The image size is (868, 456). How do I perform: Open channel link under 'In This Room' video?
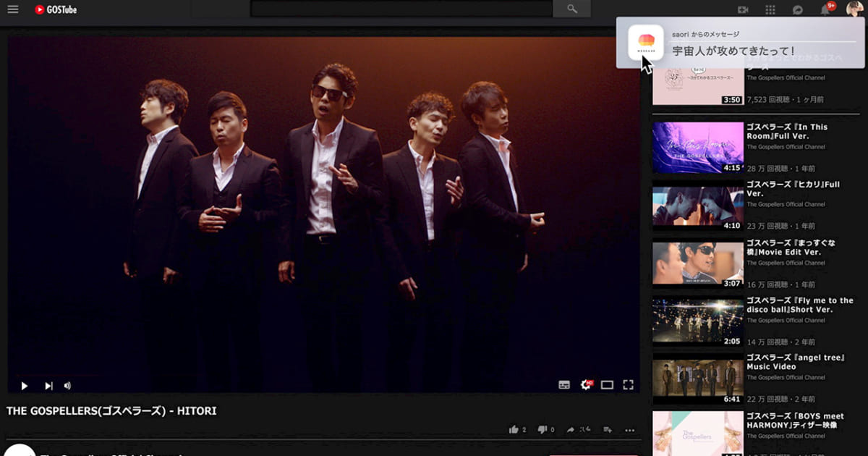click(x=786, y=147)
